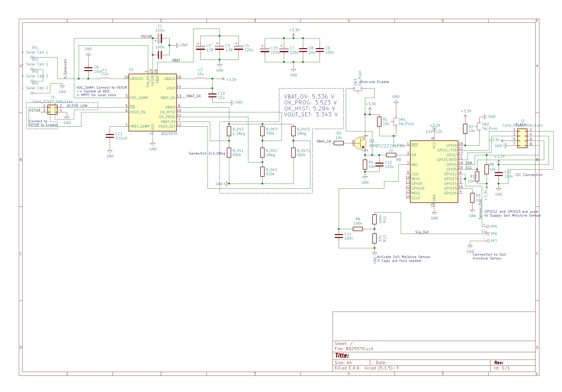This screenshot has width=562, height=392.
Task: Select the VBAT_OV voltage note text
Action: pos(309,96)
